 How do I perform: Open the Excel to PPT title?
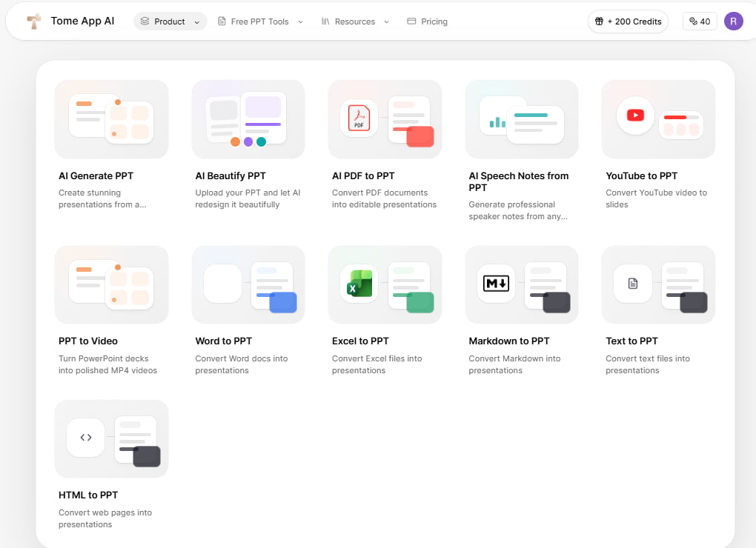click(360, 341)
